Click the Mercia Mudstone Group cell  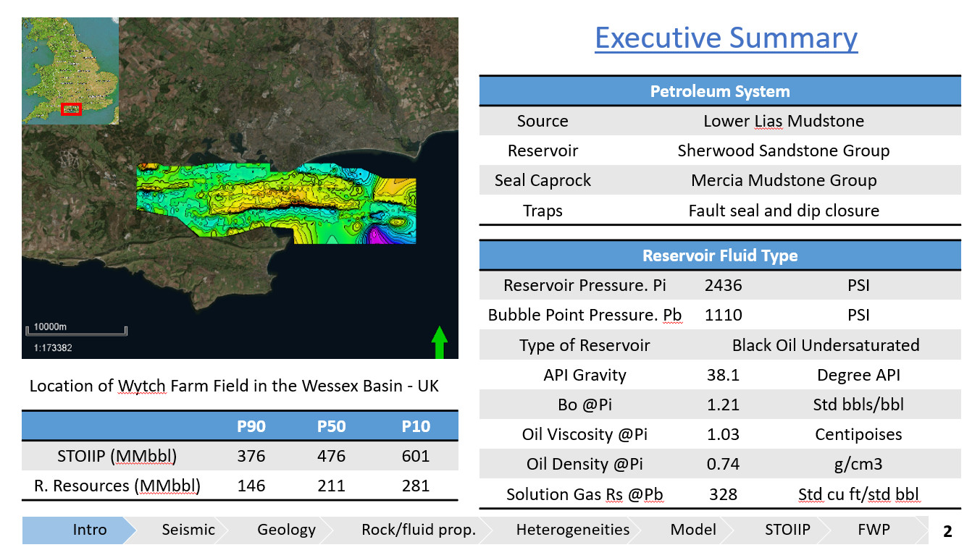point(784,180)
